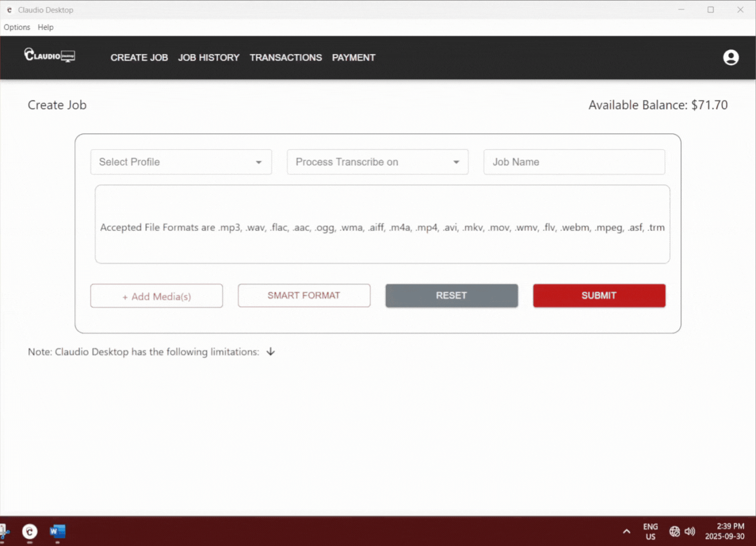Show hidden system tray icons chevron
756x546 pixels.
627,531
